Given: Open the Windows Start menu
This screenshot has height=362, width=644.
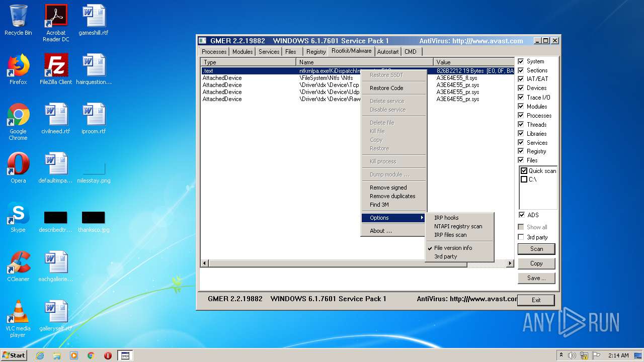Looking at the screenshot, I should tap(14, 355).
